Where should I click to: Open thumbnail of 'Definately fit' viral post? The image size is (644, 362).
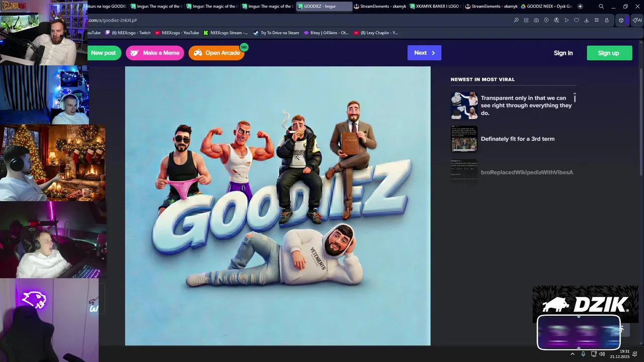point(464,139)
